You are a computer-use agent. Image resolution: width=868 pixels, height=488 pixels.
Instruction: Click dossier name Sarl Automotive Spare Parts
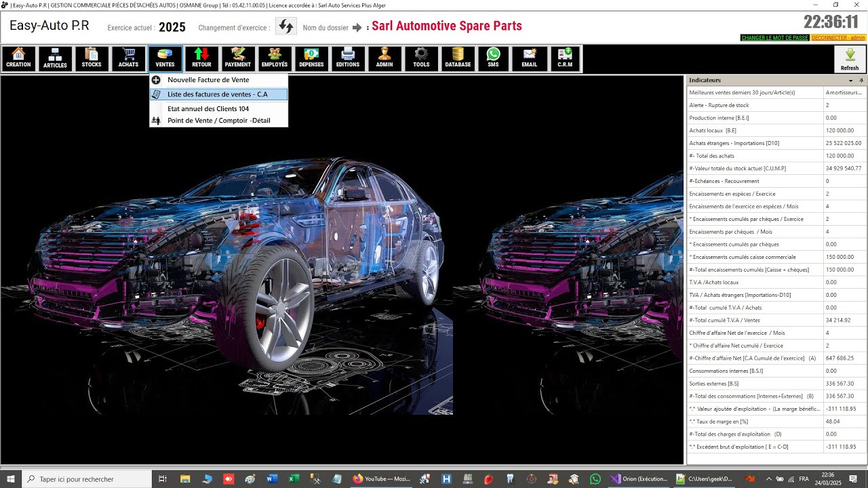pyautogui.click(x=447, y=26)
